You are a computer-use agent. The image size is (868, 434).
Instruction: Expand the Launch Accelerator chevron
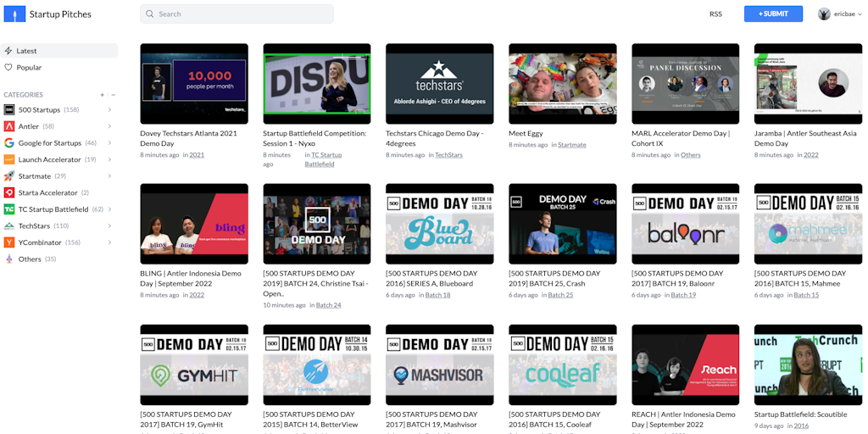point(109,159)
